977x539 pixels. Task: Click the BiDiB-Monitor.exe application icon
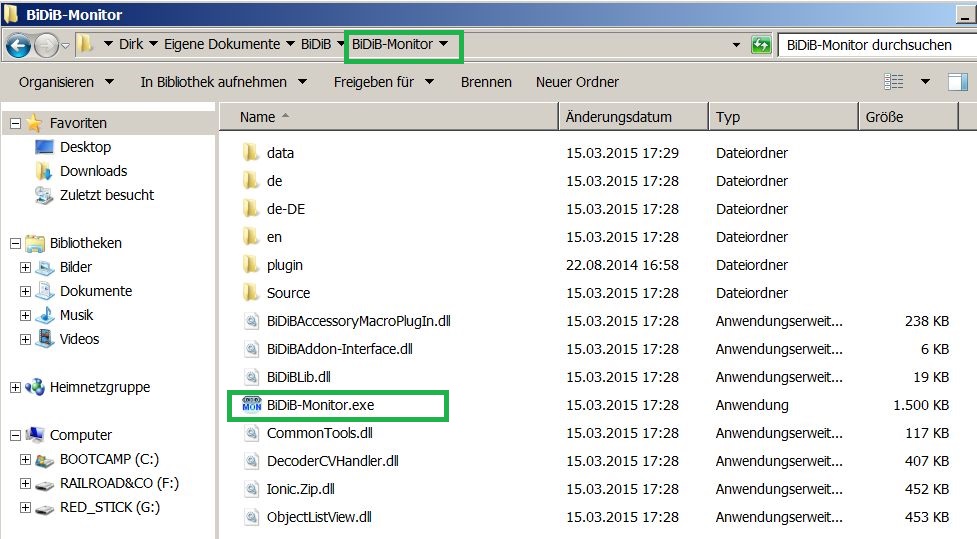tap(252, 405)
